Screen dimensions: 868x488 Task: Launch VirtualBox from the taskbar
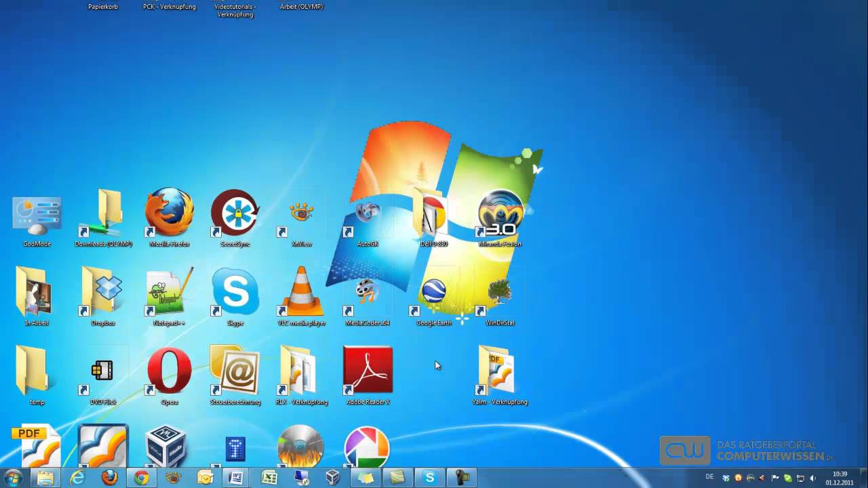(333, 478)
